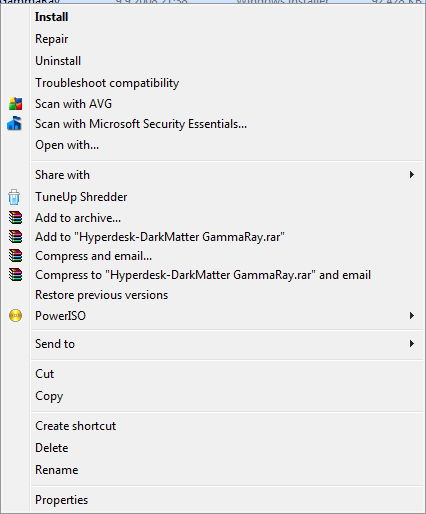The image size is (426, 514).
Task: Select Scan with AVG
Action: coord(73,104)
